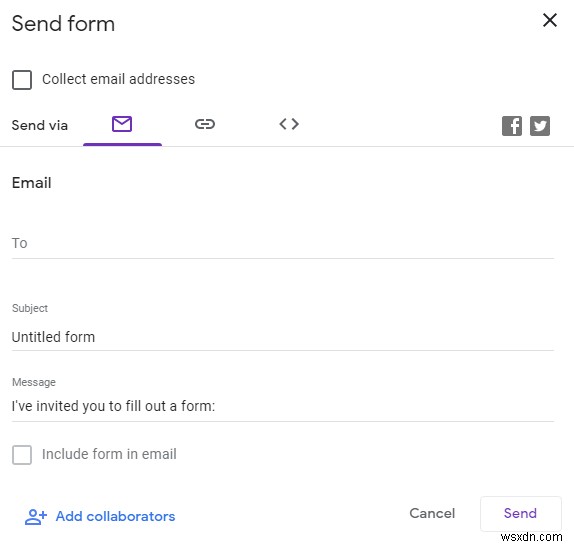Viewport: 574px width, 547px height.
Task: Open Add collaborators link
Action: click(x=115, y=516)
